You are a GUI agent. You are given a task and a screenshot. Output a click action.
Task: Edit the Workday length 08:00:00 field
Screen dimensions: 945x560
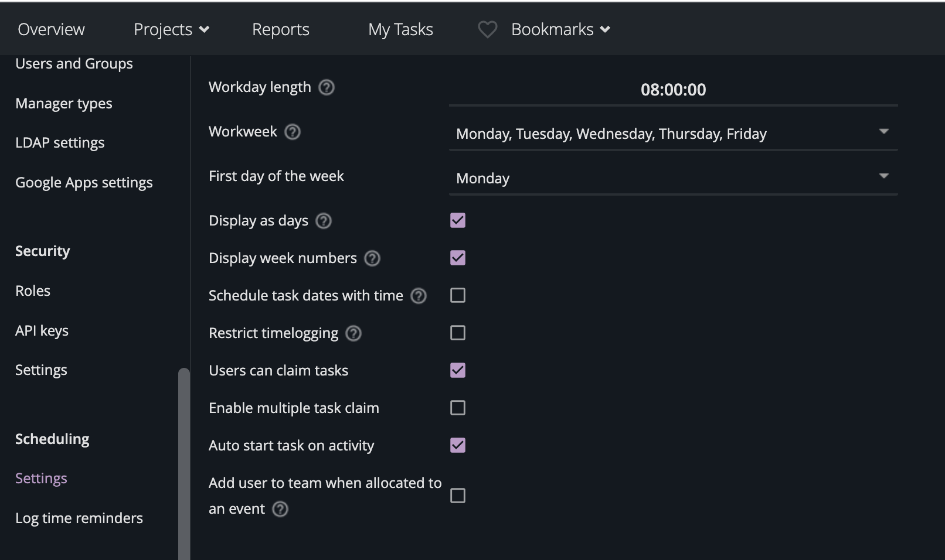pos(673,90)
